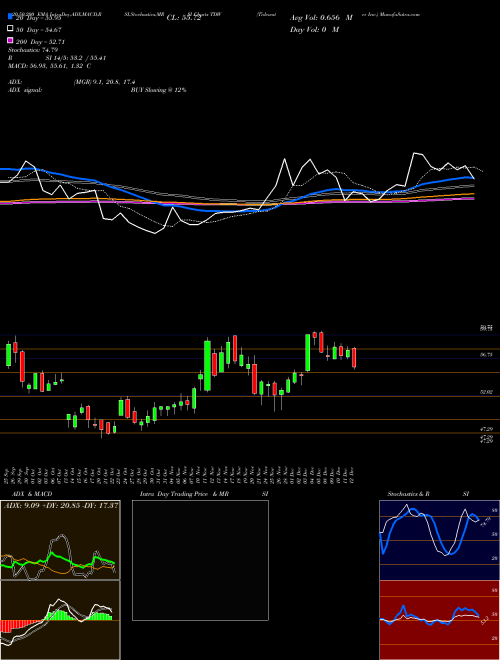Click the blue 20 Day legend swatch

[10, 17]
